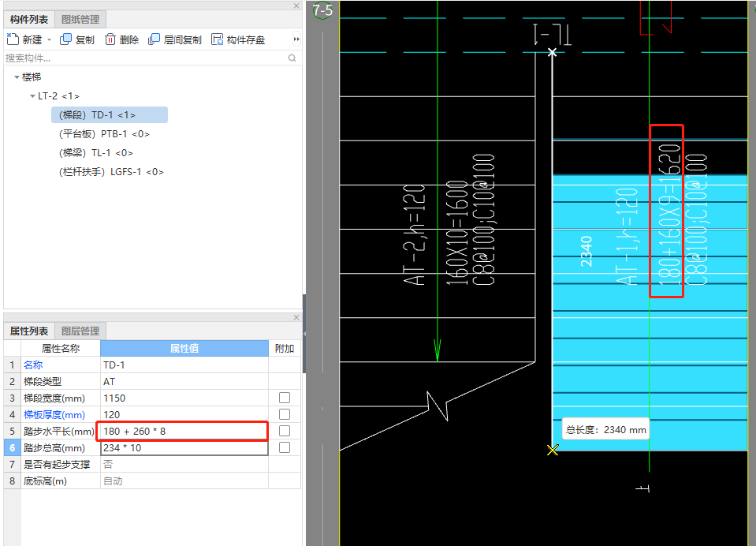Select (栏杆扶手) LGFS-1 <0> component

(x=111, y=171)
